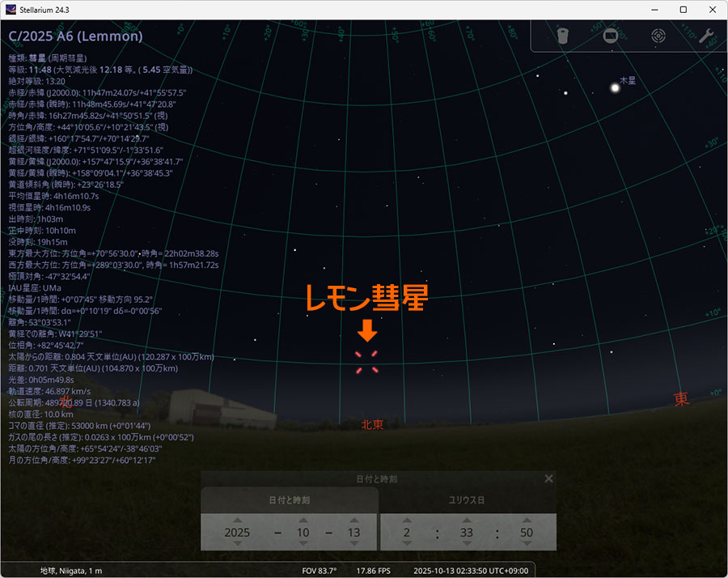Decrease the year with down arrow

[x=237, y=545]
